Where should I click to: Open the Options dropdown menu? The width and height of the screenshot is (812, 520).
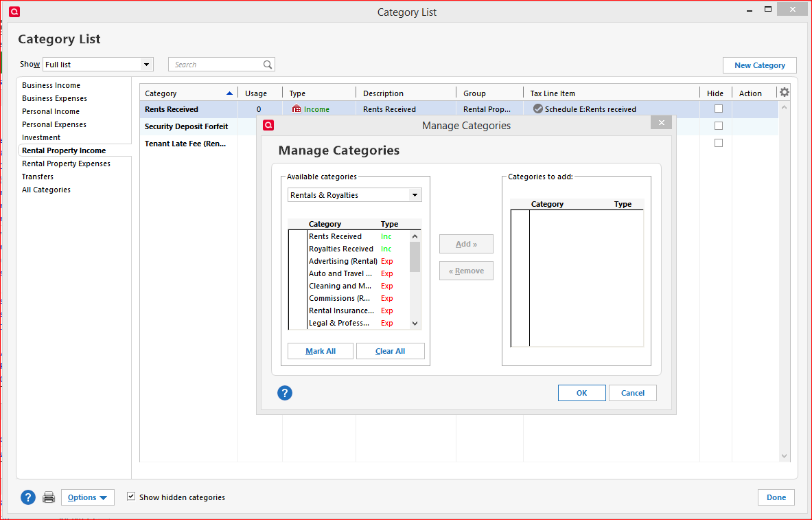pyautogui.click(x=87, y=497)
